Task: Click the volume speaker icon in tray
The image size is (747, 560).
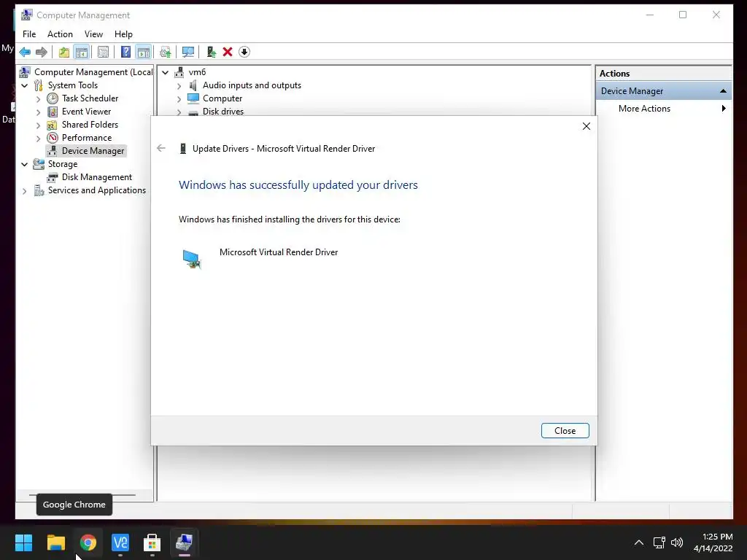Action: click(676, 542)
